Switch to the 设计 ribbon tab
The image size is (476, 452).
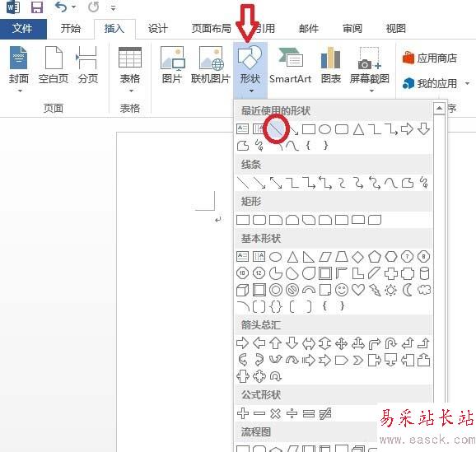158,29
